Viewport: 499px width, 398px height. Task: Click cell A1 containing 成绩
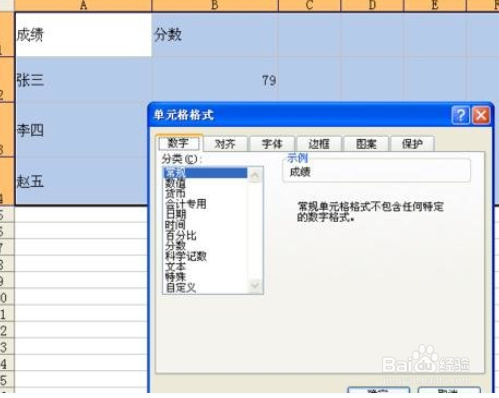coord(83,35)
